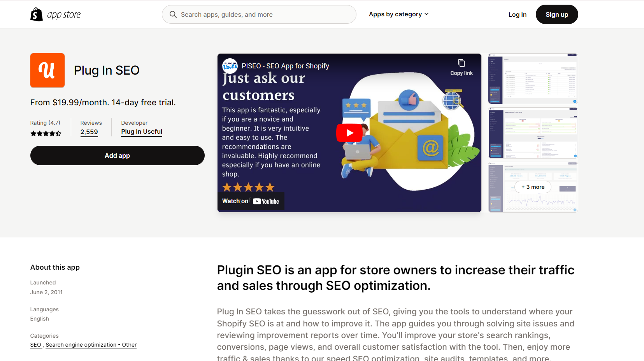Image resolution: width=644 pixels, height=361 pixels.
Task: Click the search magnifier icon
Action: click(x=173, y=14)
